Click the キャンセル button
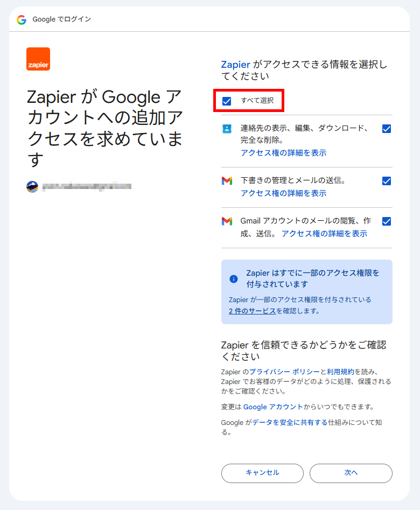 [x=262, y=473]
